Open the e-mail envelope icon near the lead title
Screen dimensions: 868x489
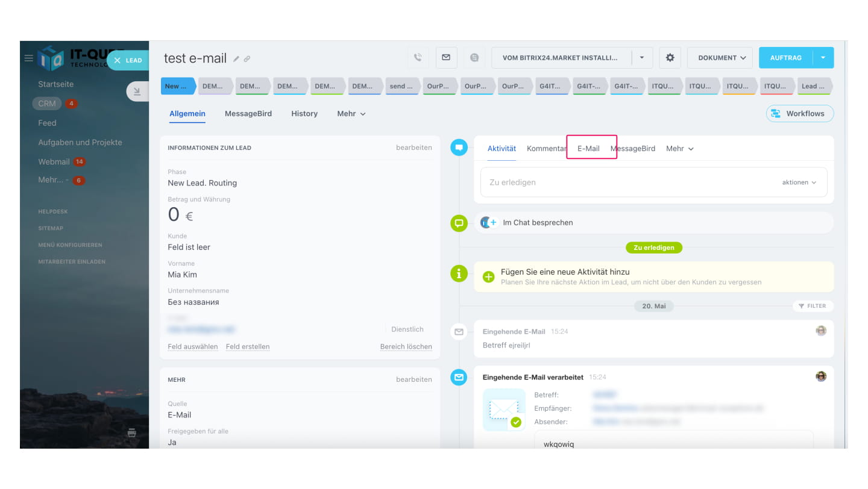point(446,57)
